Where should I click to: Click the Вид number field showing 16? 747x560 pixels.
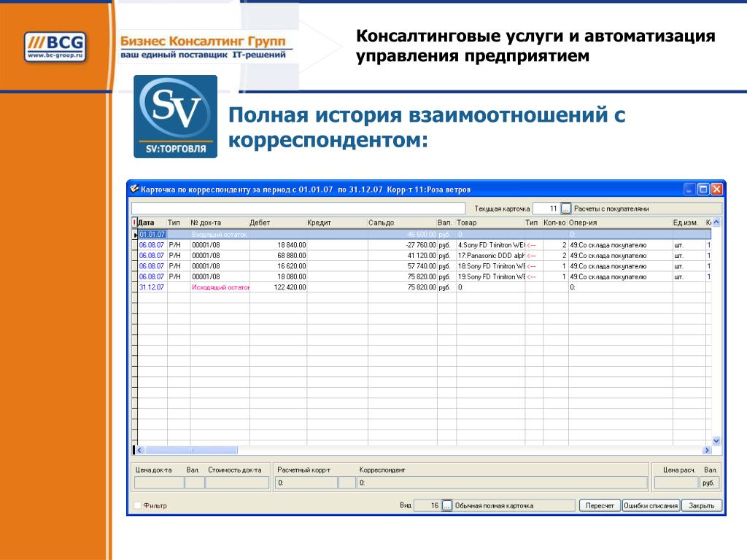[427, 505]
